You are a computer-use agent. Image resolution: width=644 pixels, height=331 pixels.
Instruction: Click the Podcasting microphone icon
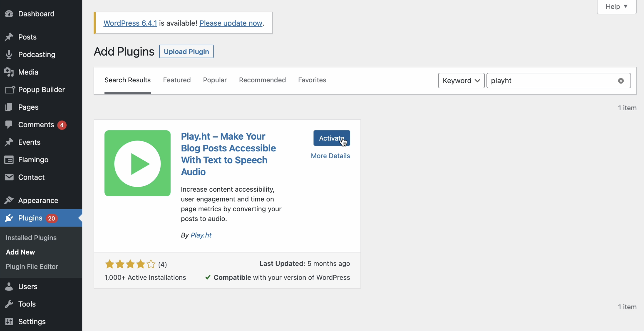pos(9,54)
